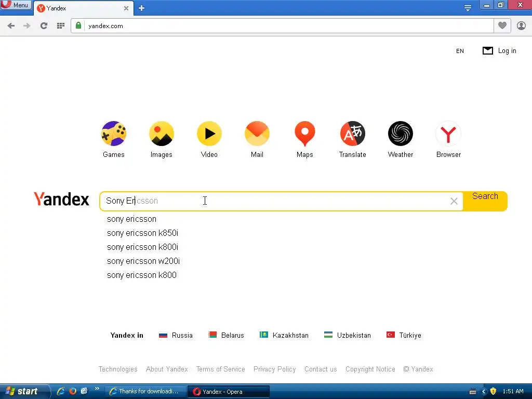Open Yandex Translate icon

(x=353, y=134)
